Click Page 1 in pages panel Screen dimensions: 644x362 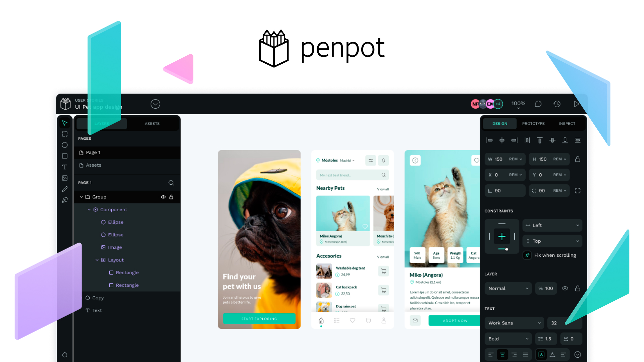[93, 153]
